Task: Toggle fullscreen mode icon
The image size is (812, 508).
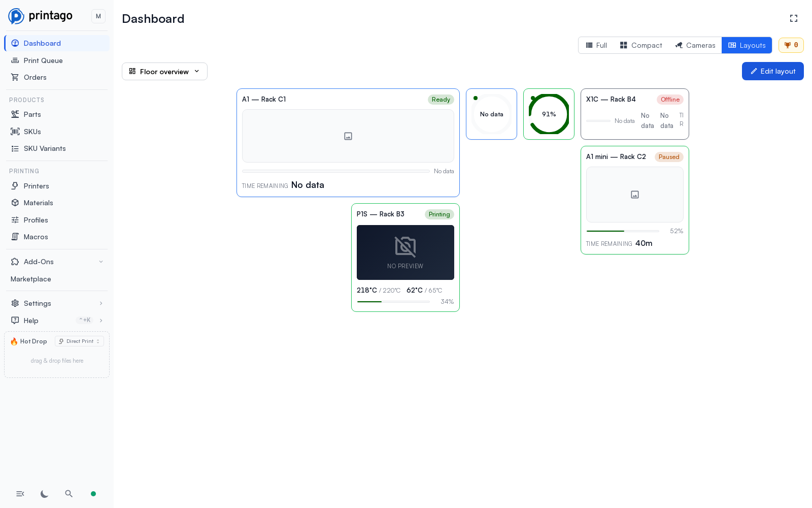Action: [794, 18]
